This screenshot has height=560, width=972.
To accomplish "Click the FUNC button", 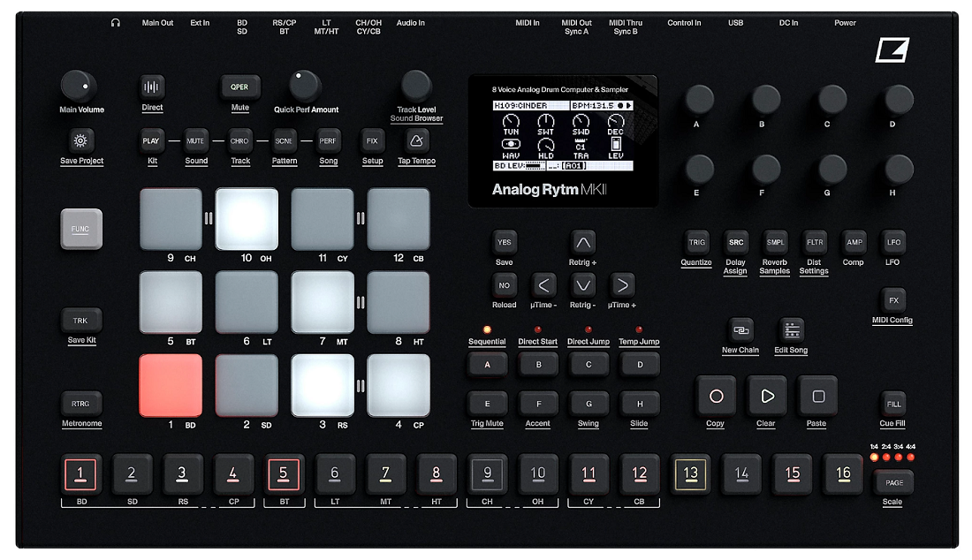I will point(81,229).
